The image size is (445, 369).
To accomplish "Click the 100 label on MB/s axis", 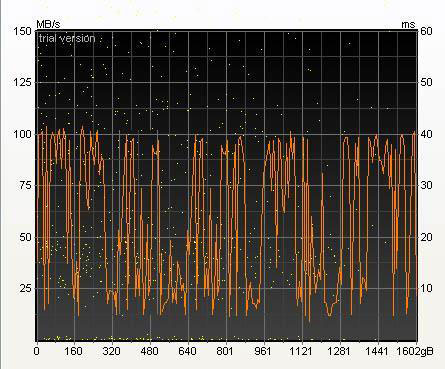I will (x=22, y=134).
